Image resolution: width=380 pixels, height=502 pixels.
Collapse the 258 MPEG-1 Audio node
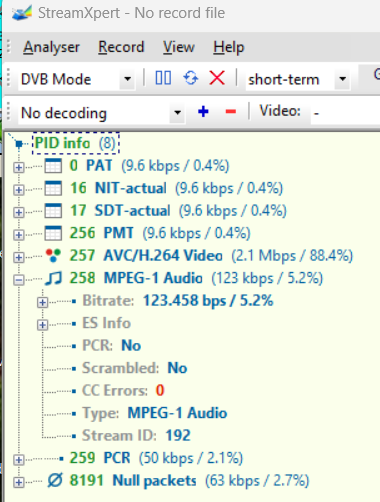click(19, 279)
